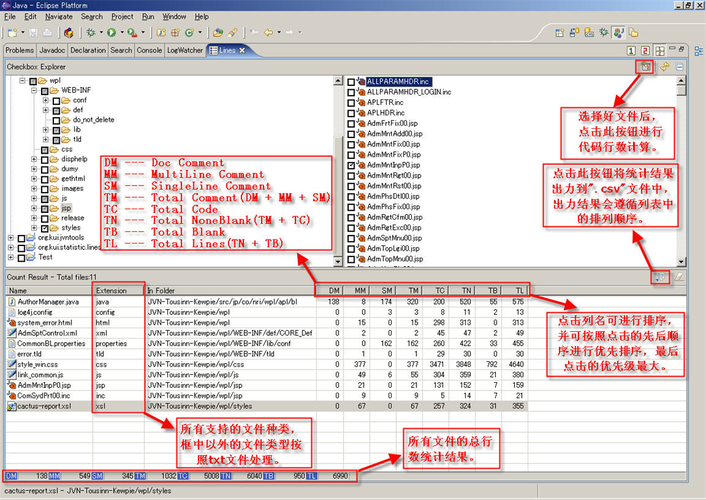Expand the Test project node
The height and width of the screenshot is (500, 706).
9,257
